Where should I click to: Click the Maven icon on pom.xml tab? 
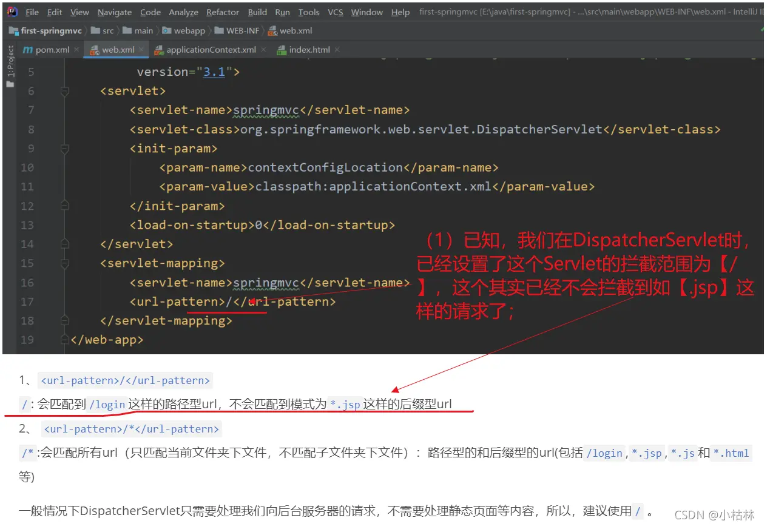(27, 50)
